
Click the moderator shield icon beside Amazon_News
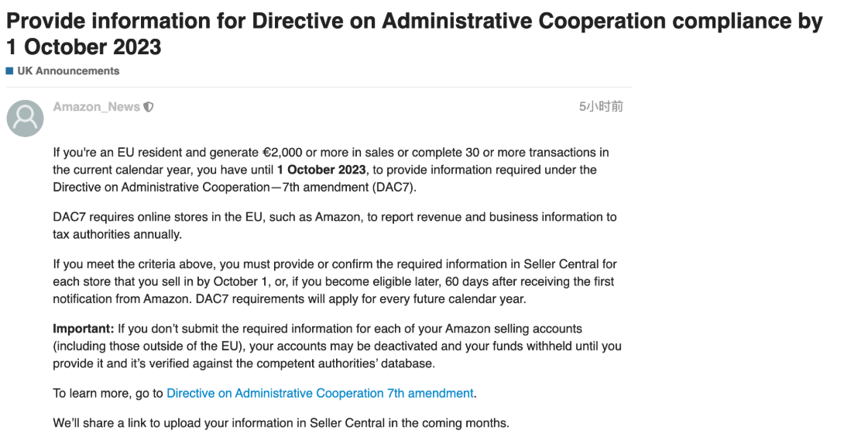149,107
